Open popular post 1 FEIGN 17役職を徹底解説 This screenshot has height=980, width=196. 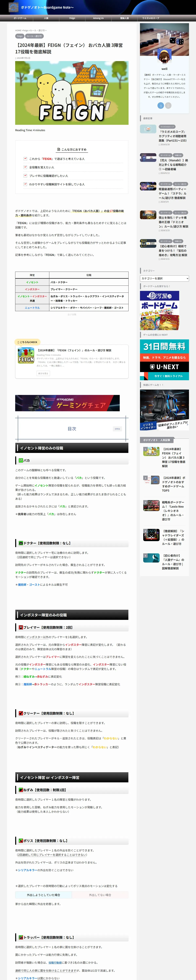174,457
